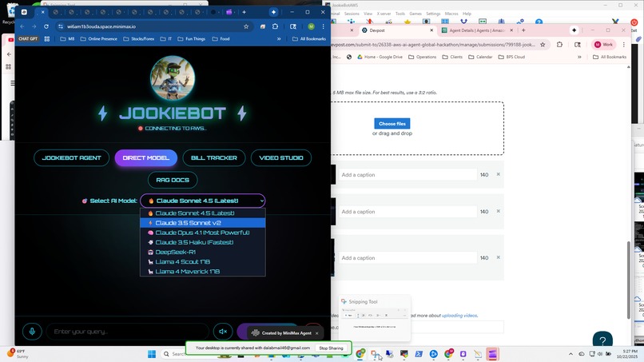Toggle the speaker mute button
This screenshot has height=362, width=644.
pyautogui.click(x=223, y=332)
